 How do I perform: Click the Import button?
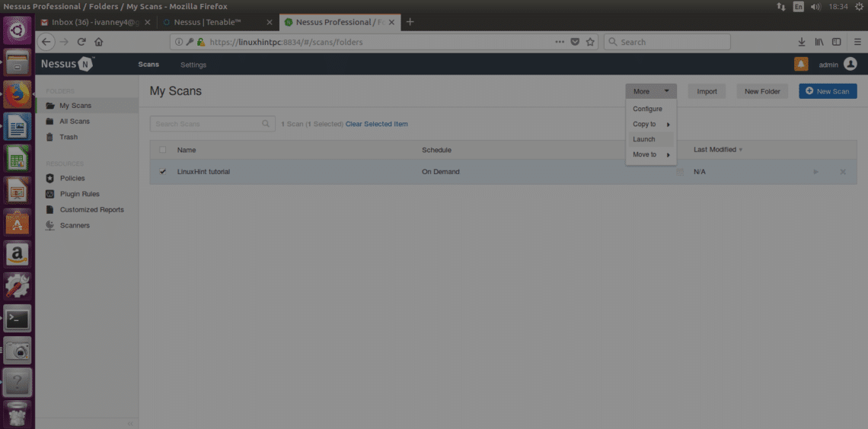point(707,91)
